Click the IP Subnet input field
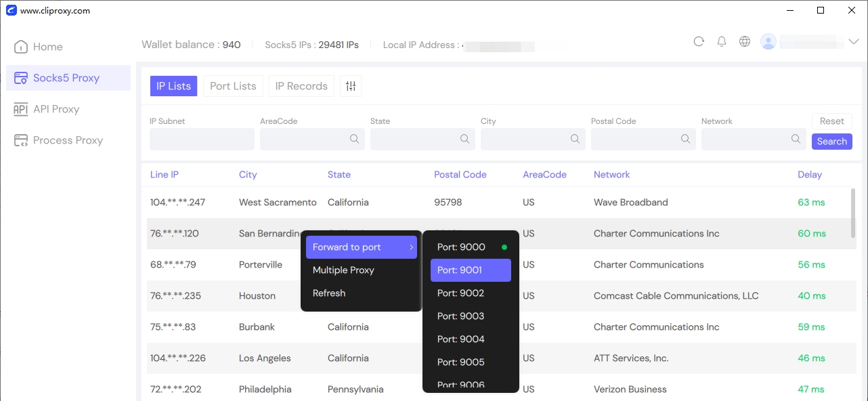This screenshot has height=401, width=868. point(202,139)
